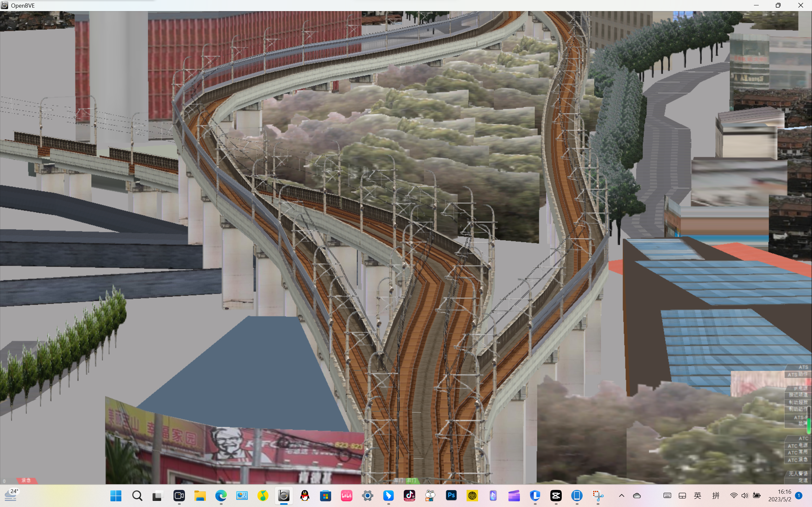Click the clock showing 16:16
Viewport: 812px width, 507px height.
click(x=784, y=495)
